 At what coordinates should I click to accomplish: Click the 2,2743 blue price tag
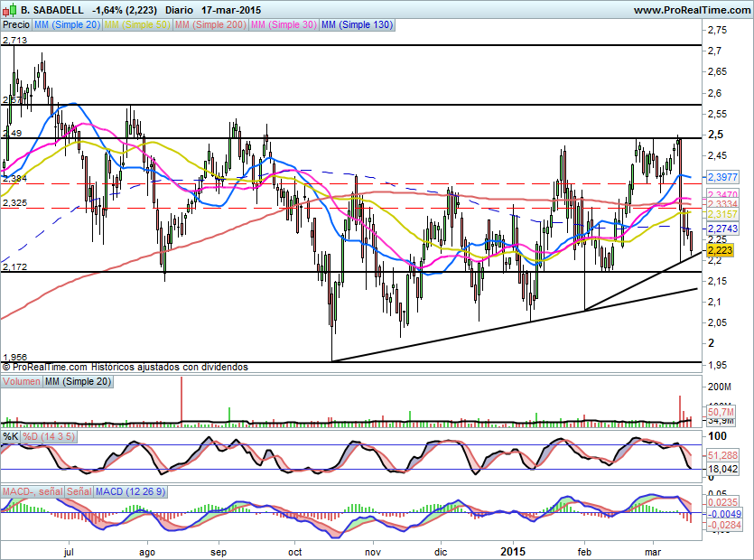coord(722,229)
